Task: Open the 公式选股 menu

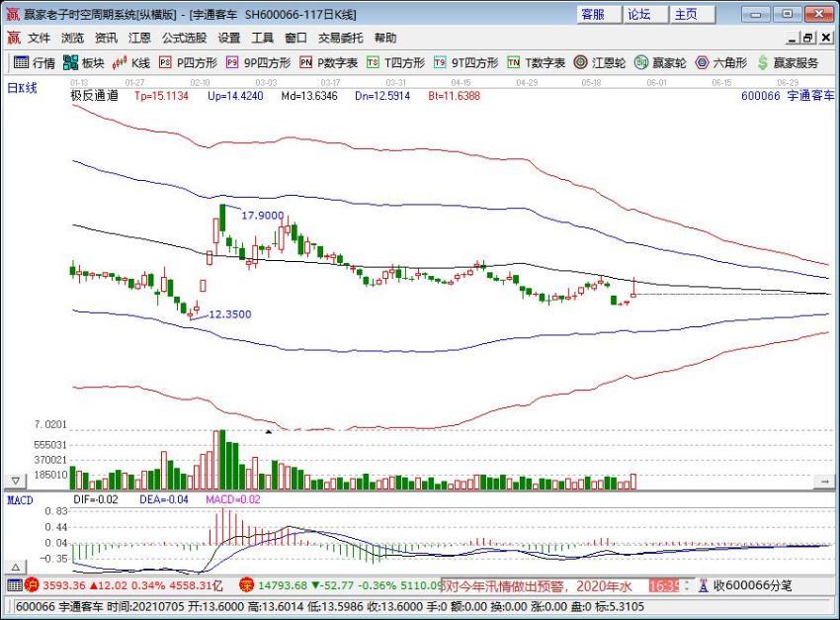Action: [x=184, y=38]
